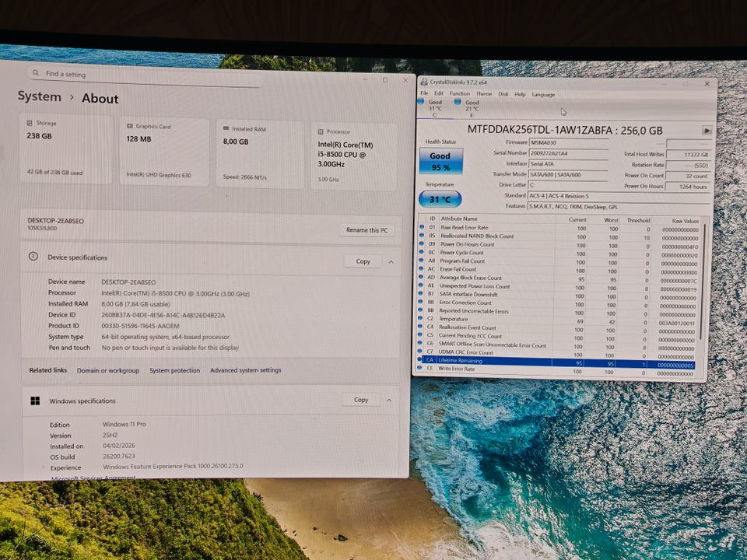Click status dot of Reported Uncorrectable Errors
Image resolution: width=747 pixels, height=560 pixels.
[x=420, y=310]
